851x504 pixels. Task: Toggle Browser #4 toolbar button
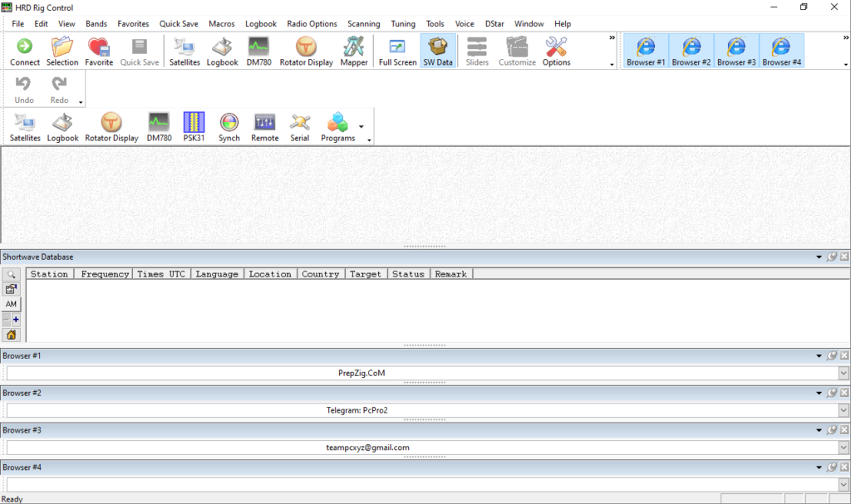[781, 51]
